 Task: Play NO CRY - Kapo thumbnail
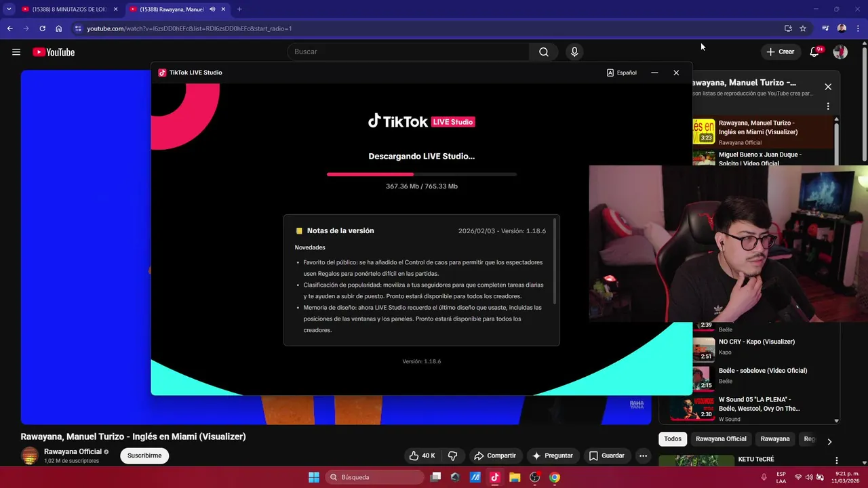(703, 350)
